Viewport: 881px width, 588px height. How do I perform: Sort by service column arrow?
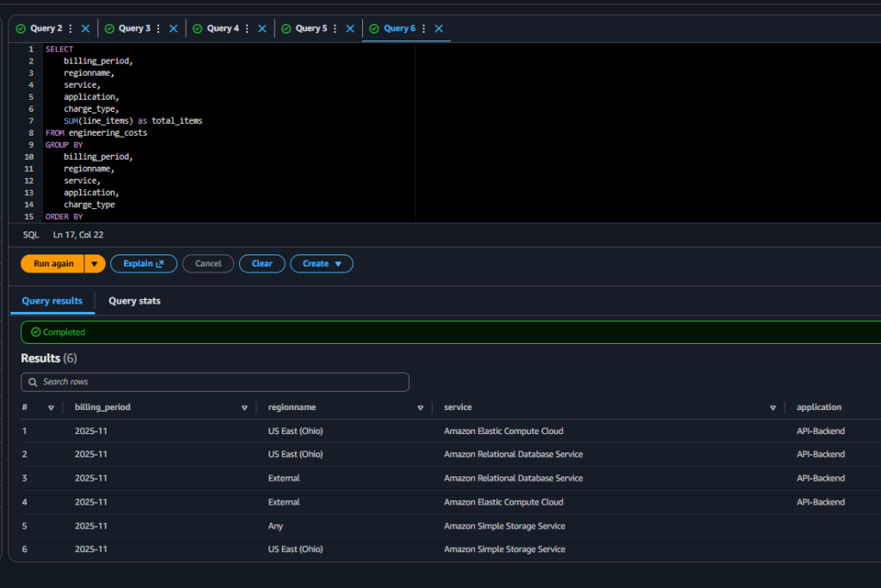point(773,407)
